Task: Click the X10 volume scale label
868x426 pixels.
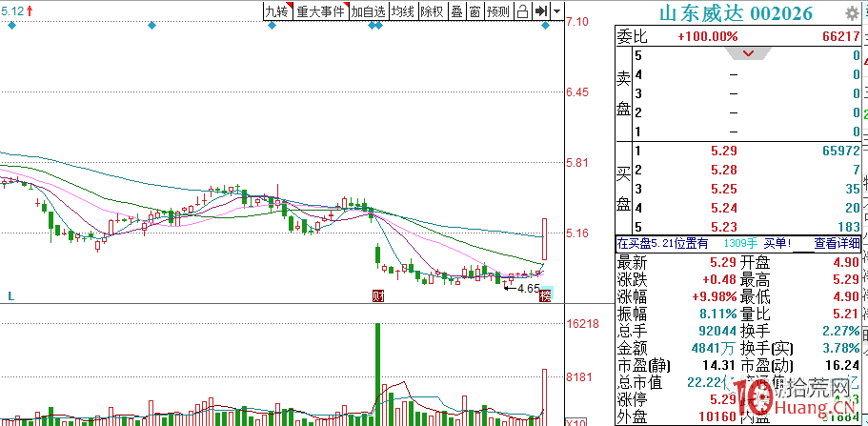Action: coord(575,422)
